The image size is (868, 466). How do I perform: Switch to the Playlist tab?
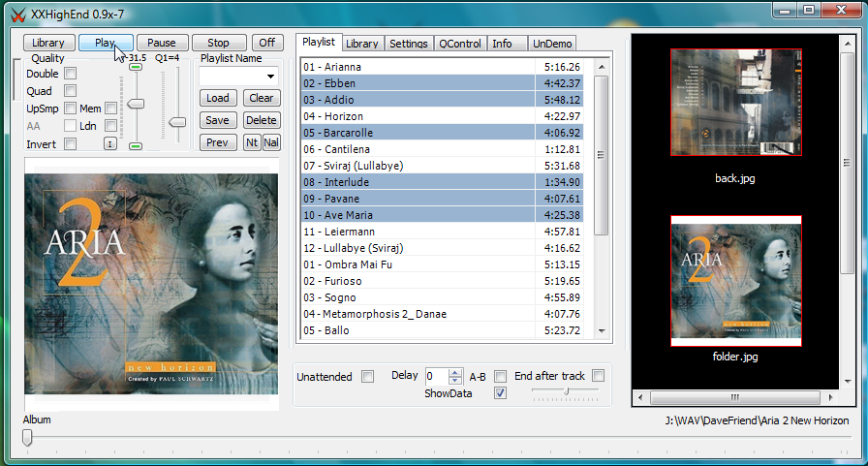click(319, 42)
